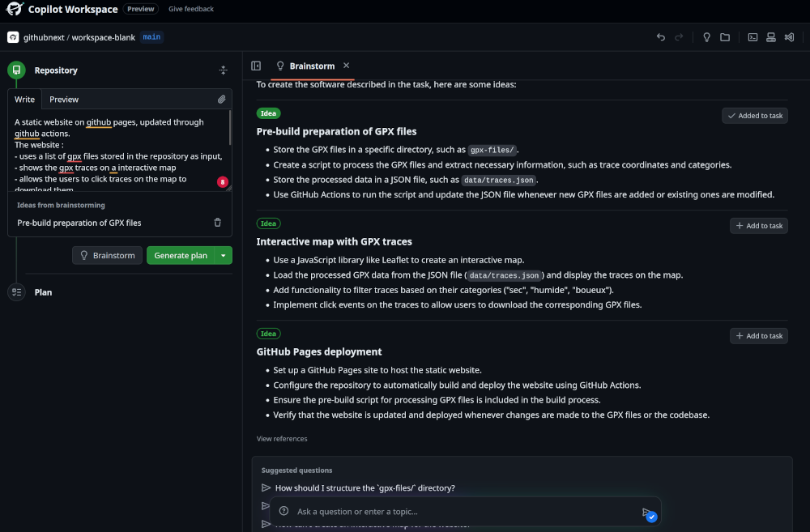
Task: Click the red 8 badge in the task editor
Action: [223, 182]
